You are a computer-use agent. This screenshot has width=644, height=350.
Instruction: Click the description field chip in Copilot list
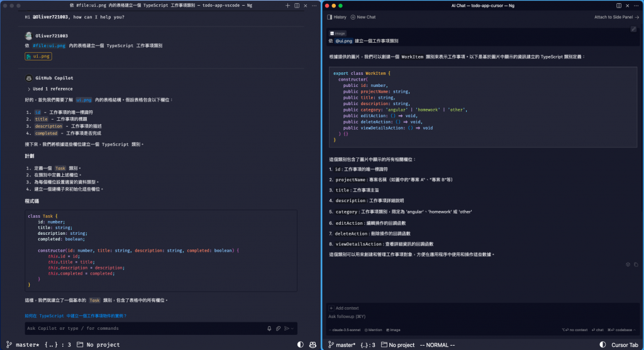[x=48, y=127]
